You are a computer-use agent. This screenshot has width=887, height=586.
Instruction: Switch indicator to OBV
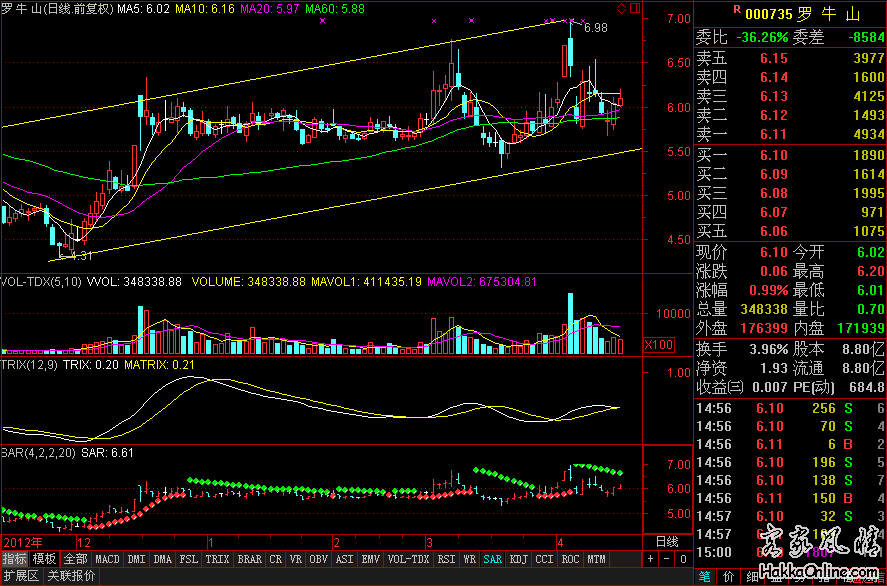coord(318,559)
